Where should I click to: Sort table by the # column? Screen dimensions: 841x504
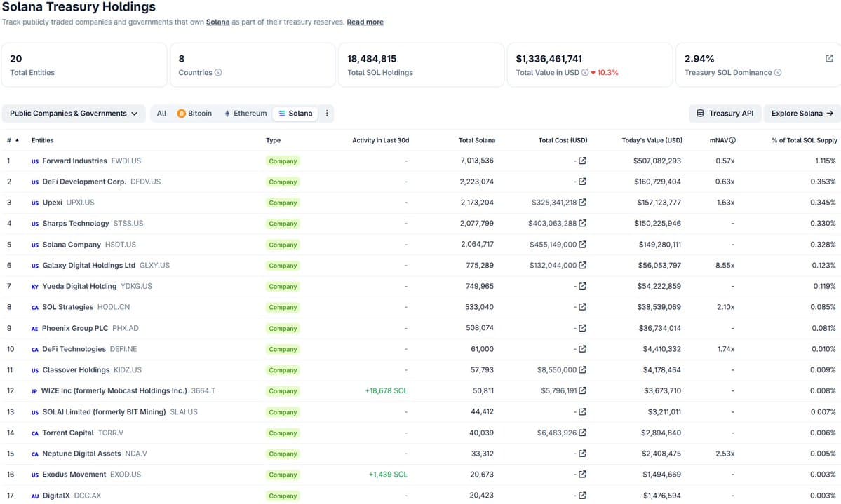pos(13,140)
